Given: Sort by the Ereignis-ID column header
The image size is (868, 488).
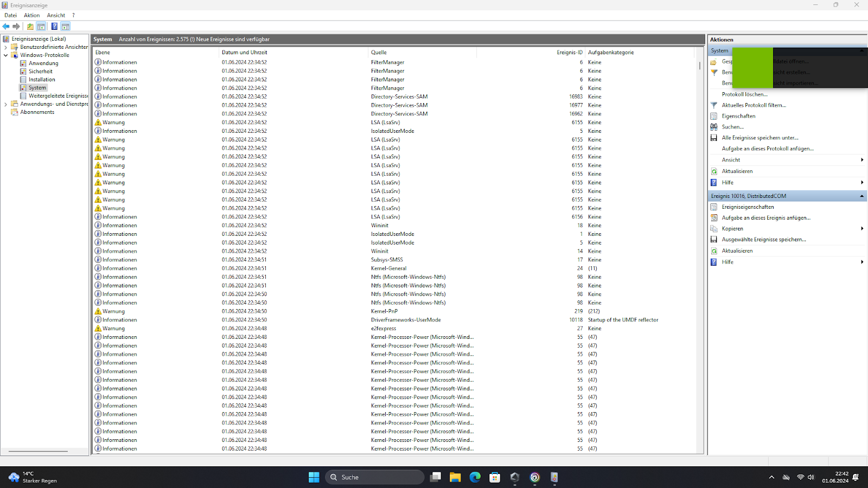Looking at the screenshot, I should (x=531, y=53).
